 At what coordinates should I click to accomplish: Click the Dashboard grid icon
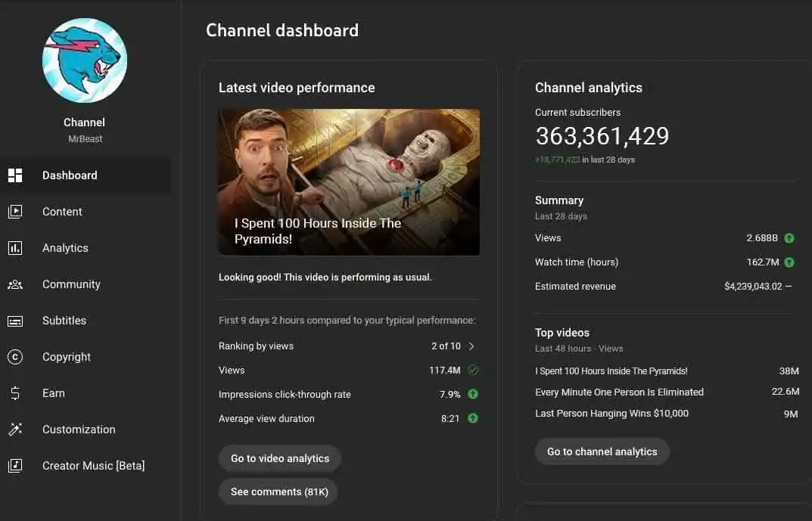pyautogui.click(x=15, y=175)
